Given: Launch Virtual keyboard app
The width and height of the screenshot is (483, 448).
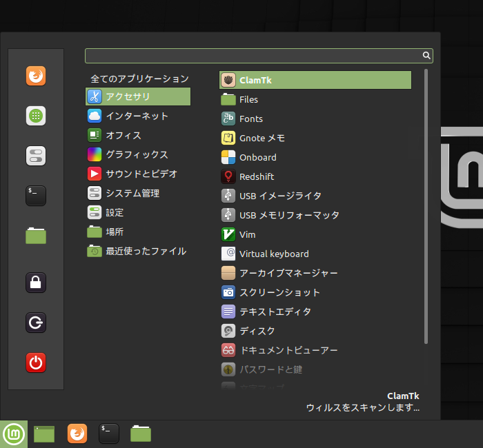Looking at the screenshot, I should click(315, 254).
